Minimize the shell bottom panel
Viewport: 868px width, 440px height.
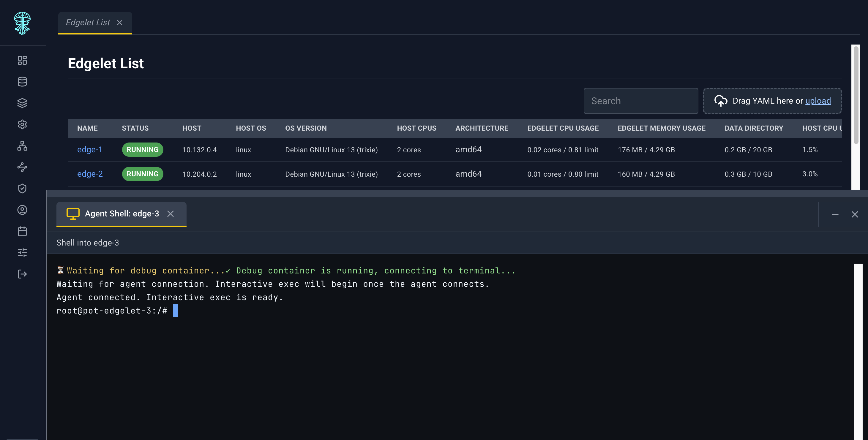(835, 214)
